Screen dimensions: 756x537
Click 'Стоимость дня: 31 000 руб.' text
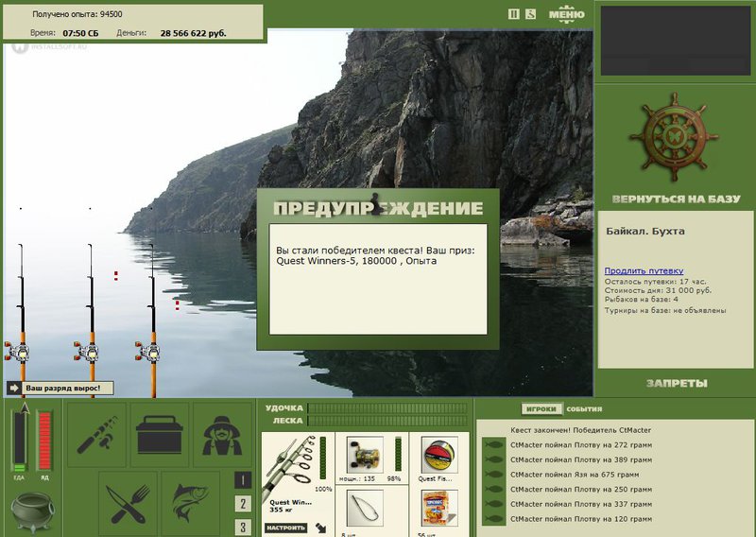pos(658,290)
